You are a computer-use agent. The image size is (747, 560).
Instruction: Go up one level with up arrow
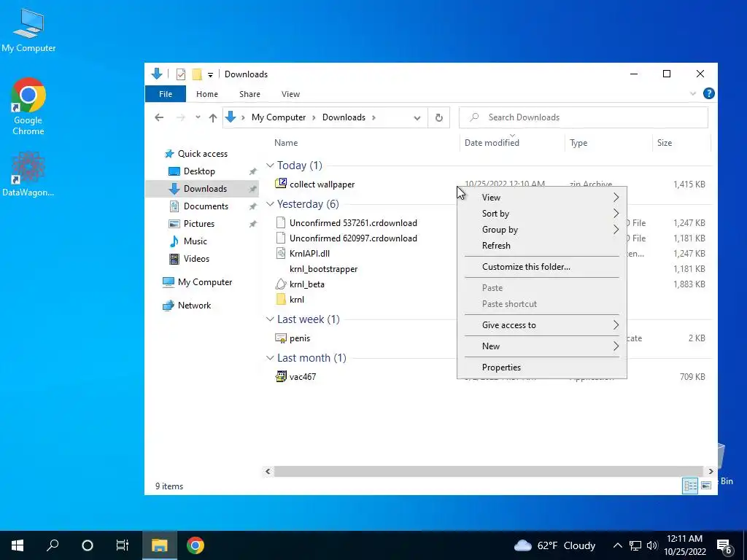213,117
